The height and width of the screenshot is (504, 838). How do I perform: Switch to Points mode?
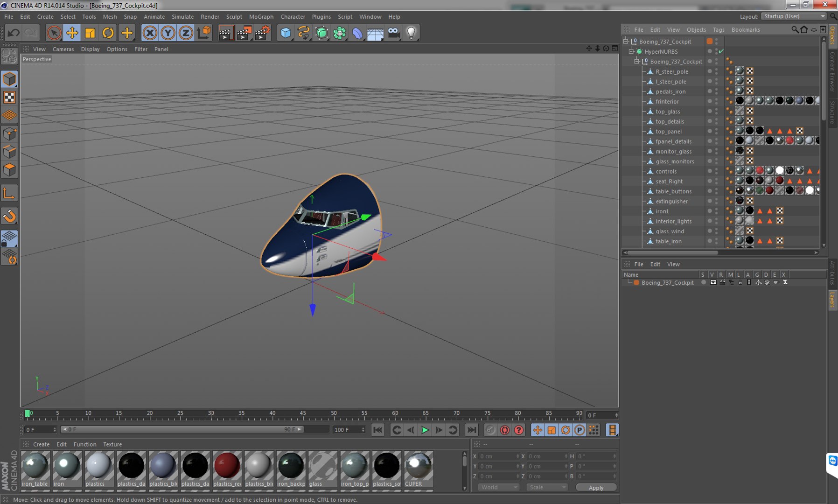pyautogui.click(x=9, y=134)
